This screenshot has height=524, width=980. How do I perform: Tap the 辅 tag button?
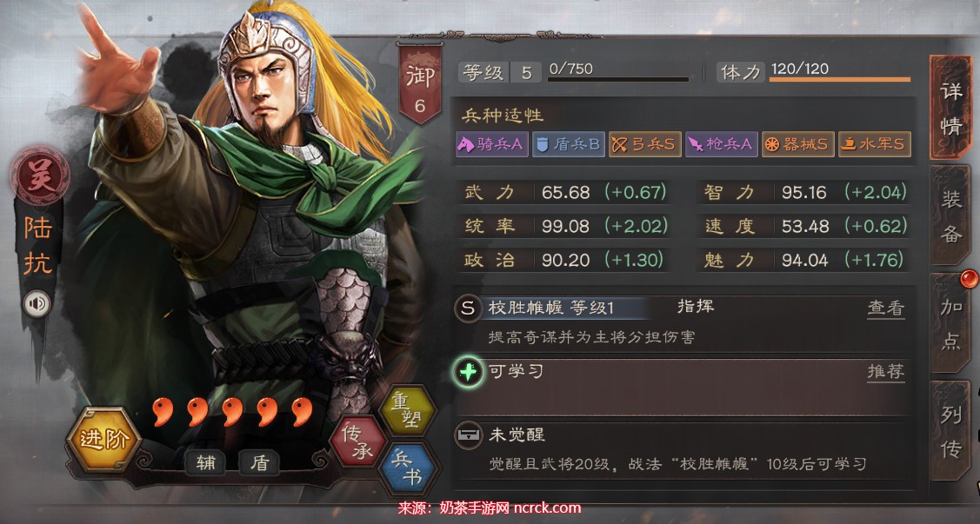point(205,462)
